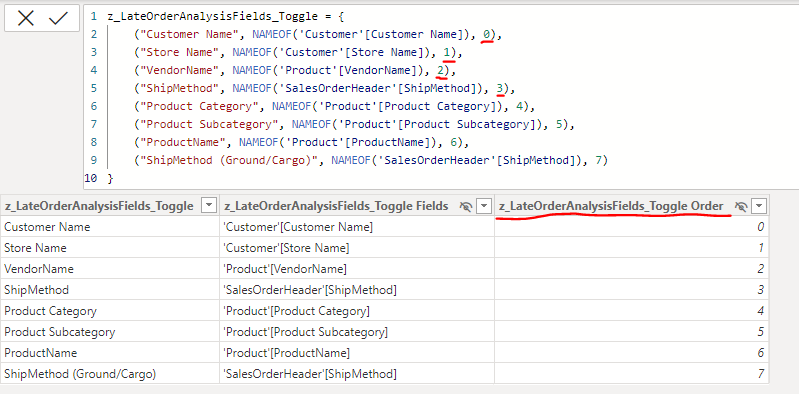This screenshot has height=394, width=799.
Task: Click hidden-eye icon on Toggle Fields column
Action: tap(466, 206)
